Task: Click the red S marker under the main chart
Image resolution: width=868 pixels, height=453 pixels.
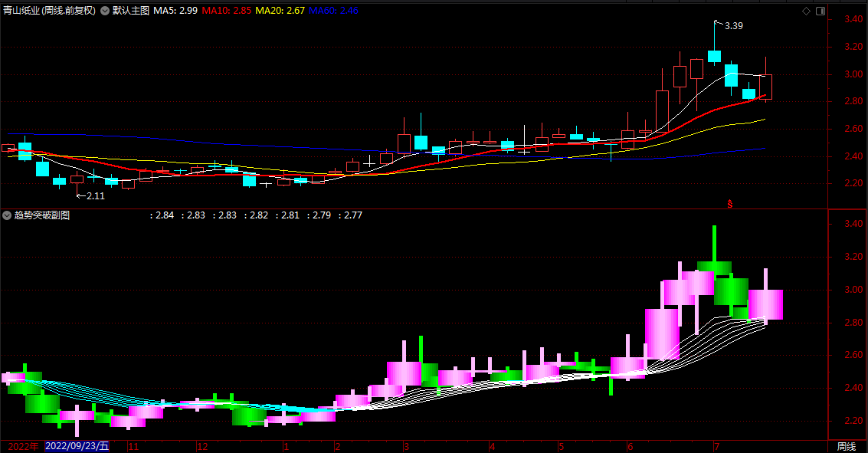Action: point(730,204)
